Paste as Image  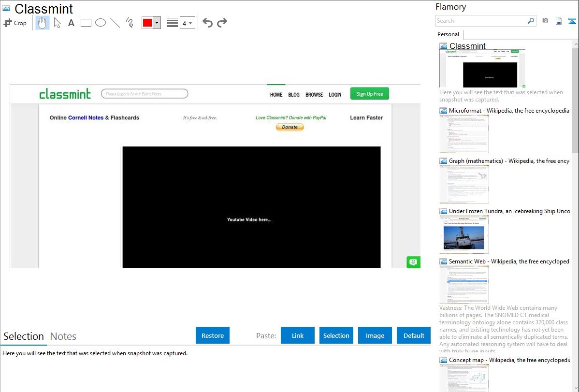tap(375, 335)
